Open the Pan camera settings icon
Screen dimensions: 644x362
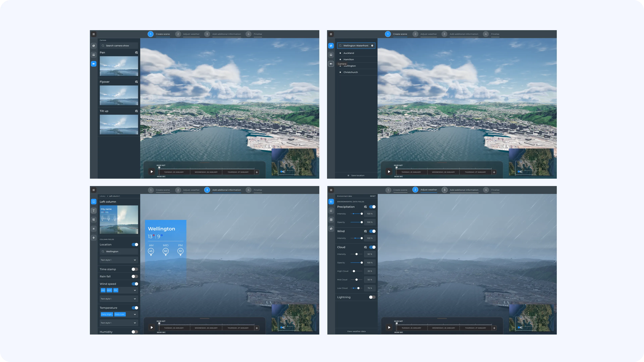(x=137, y=52)
